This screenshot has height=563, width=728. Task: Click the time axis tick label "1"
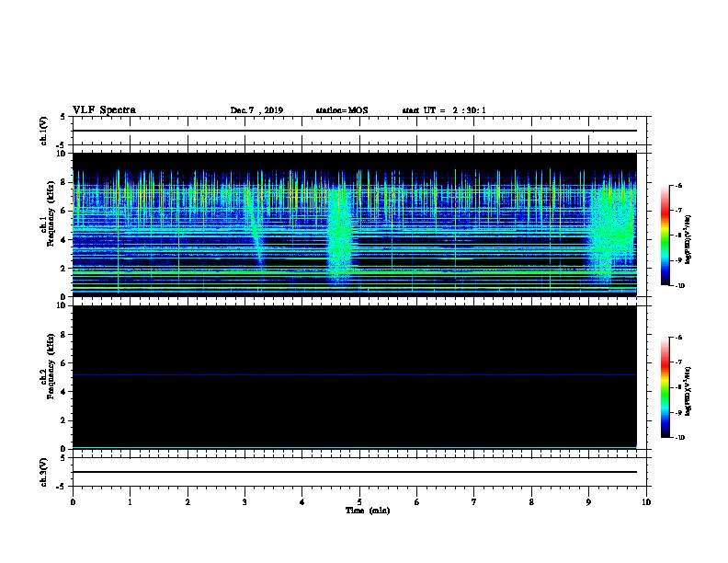click(x=130, y=502)
